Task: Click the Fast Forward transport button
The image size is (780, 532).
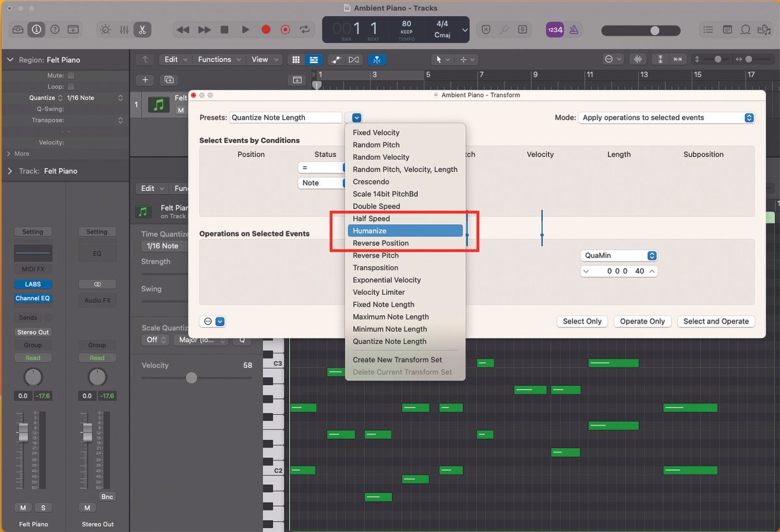Action: 204,30
